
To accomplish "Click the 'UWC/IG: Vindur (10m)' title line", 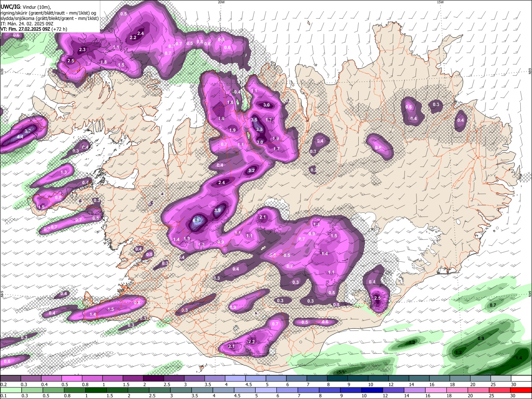I will pyautogui.click(x=25, y=7).
